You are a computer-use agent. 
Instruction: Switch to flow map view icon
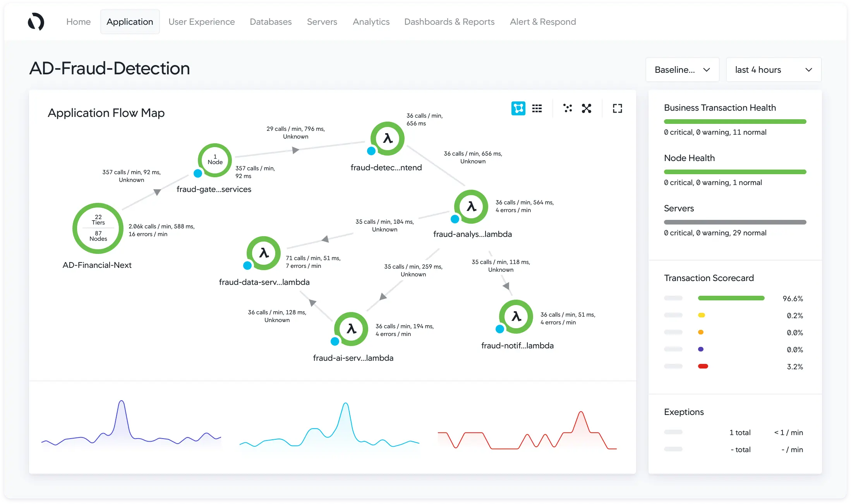[x=518, y=108]
